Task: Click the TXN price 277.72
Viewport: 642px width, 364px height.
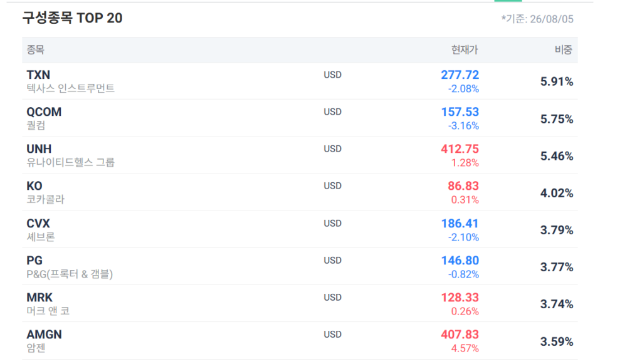Action: [460, 75]
